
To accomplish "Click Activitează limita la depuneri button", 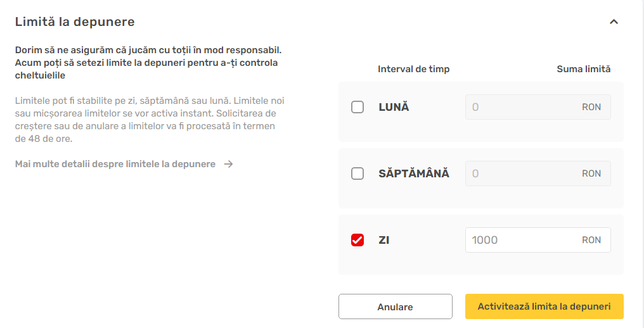I will tap(544, 306).
